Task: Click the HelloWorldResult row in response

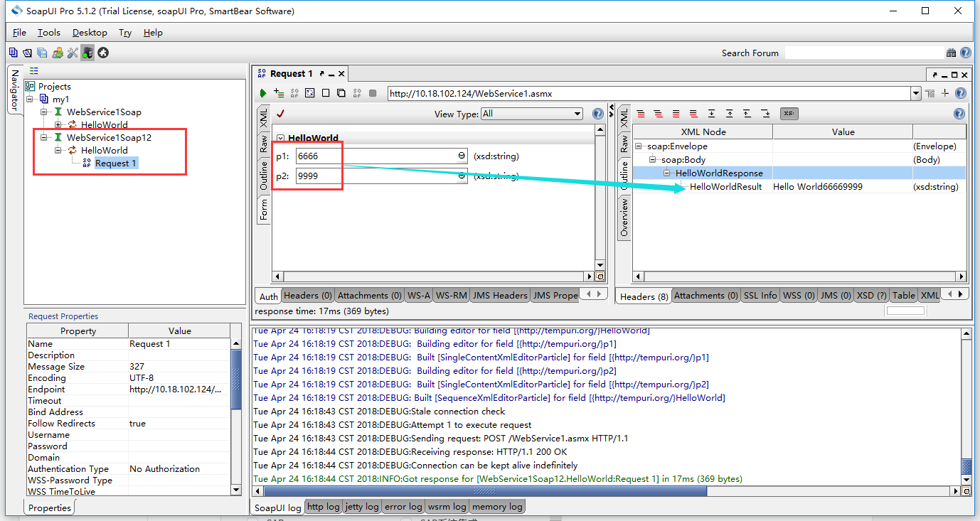Action: [x=799, y=187]
